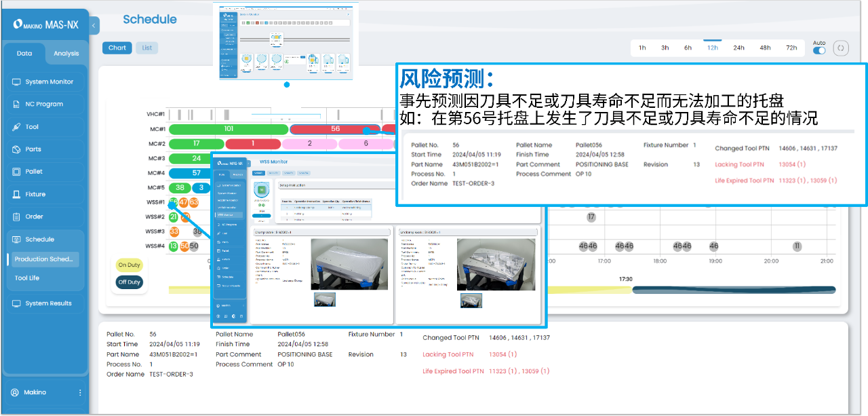Click the NC Program sidebar icon
The width and height of the screenshot is (868, 416).
17,105
